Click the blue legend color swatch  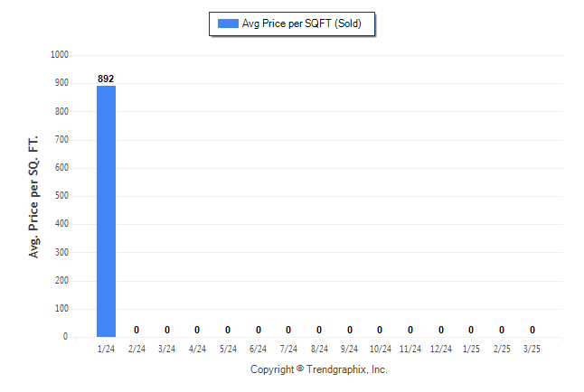pyautogui.click(x=228, y=23)
